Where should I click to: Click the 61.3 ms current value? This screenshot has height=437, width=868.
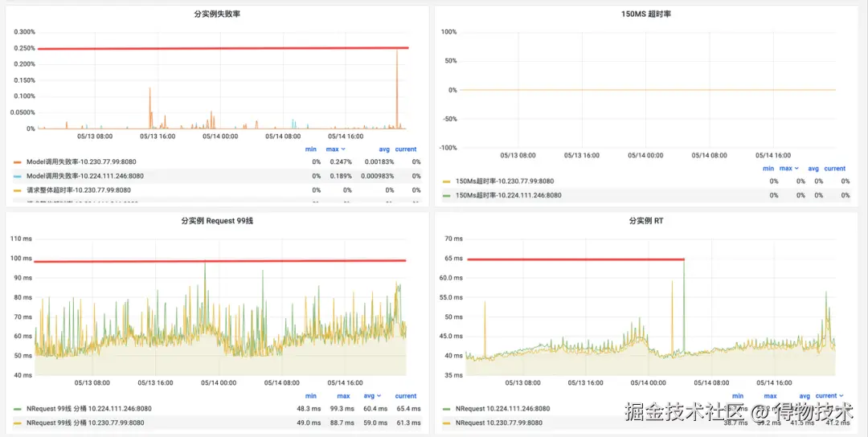pos(408,423)
